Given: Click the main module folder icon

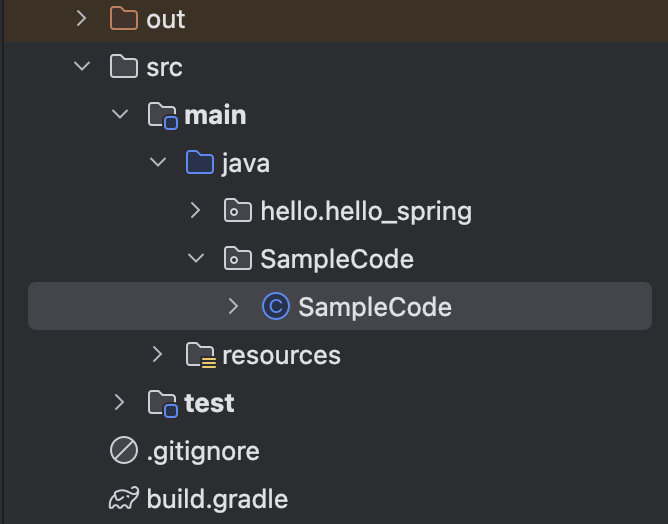Looking at the screenshot, I should 161,115.
